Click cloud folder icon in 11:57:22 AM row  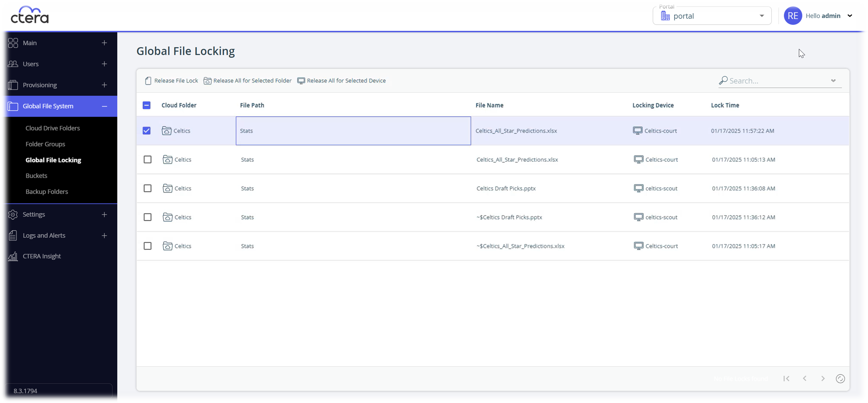tap(166, 131)
